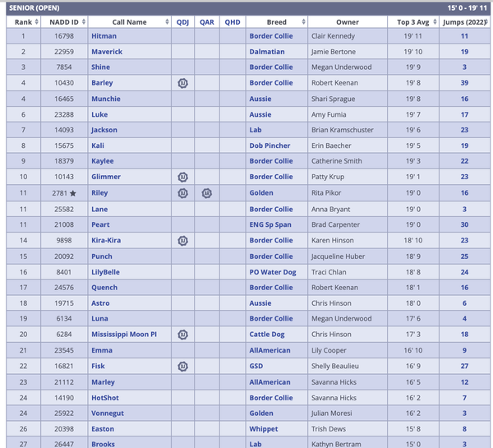493x448 pixels.
Task: Sort table by Rank column arrows
Action: [x=36, y=21]
